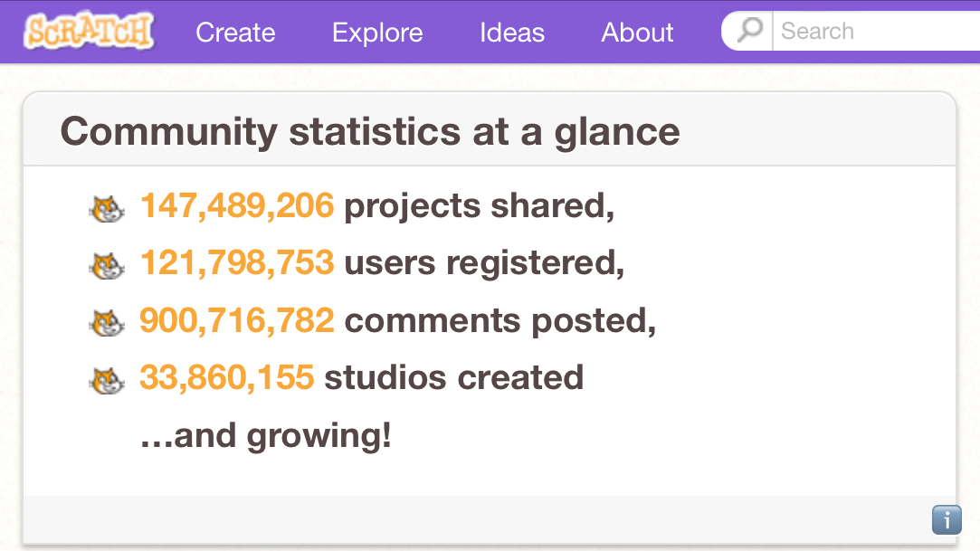The height and width of the screenshot is (551, 980).
Task: Select the About link in the top bar
Action: click(637, 33)
